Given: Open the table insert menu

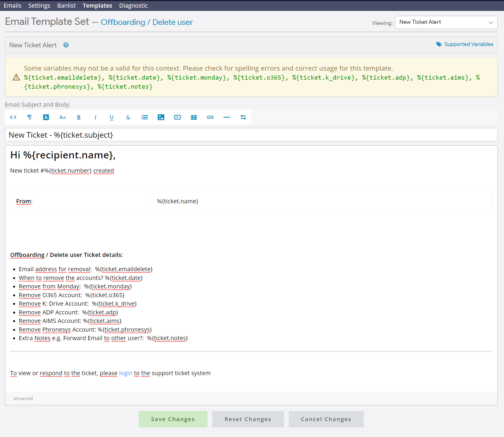Looking at the screenshot, I should [194, 117].
